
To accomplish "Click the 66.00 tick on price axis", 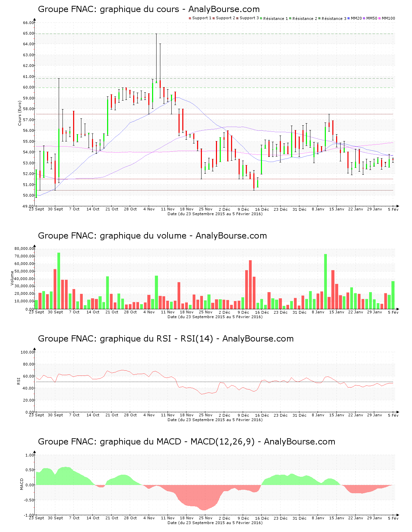I will coord(28,23).
